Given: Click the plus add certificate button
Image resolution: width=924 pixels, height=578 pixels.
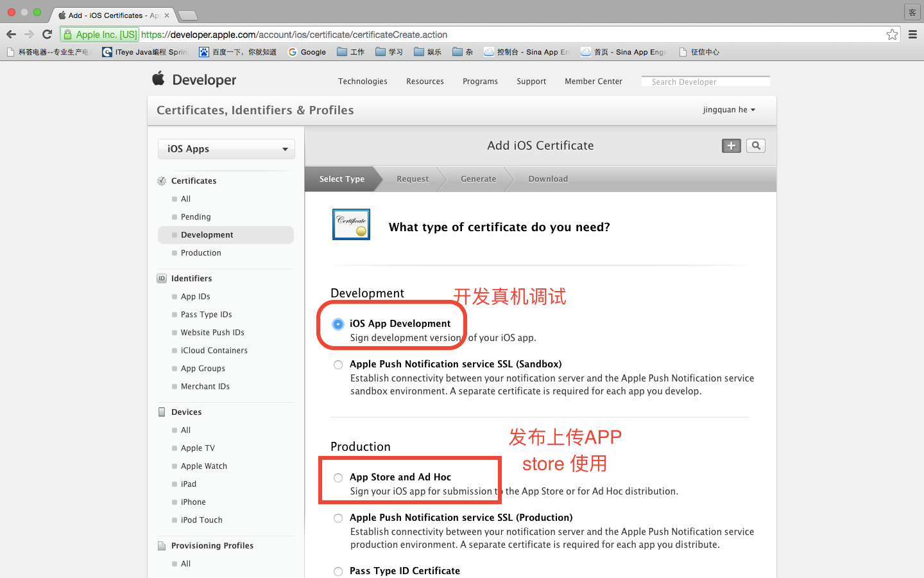Looking at the screenshot, I should coord(732,146).
